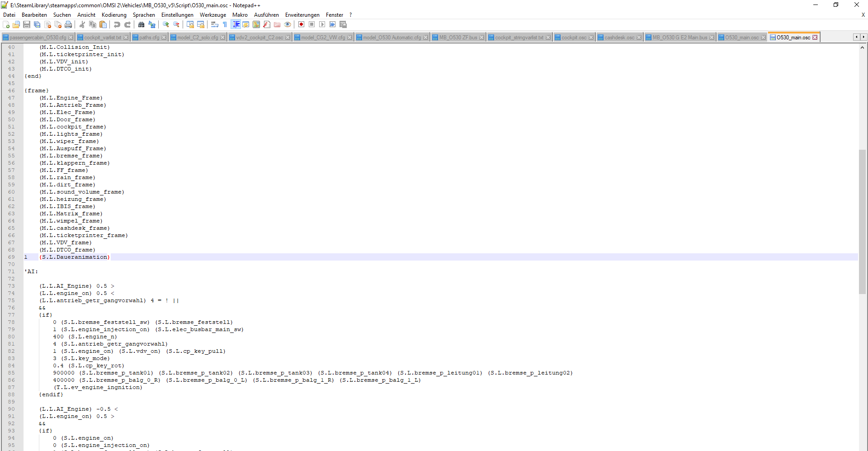Toggle Show All Characters pilcrow button
The width and height of the screenshot is (868, 451).
[225, 24]
